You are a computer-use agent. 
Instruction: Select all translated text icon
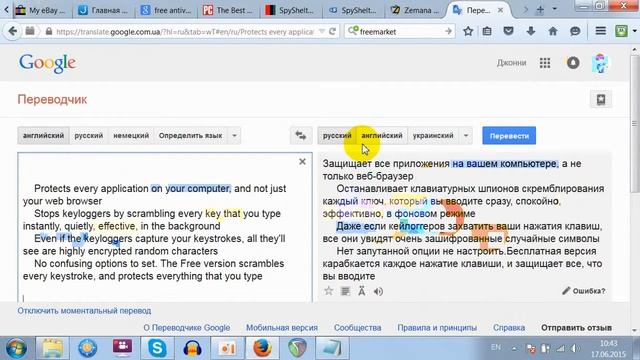tap(345, 291)
